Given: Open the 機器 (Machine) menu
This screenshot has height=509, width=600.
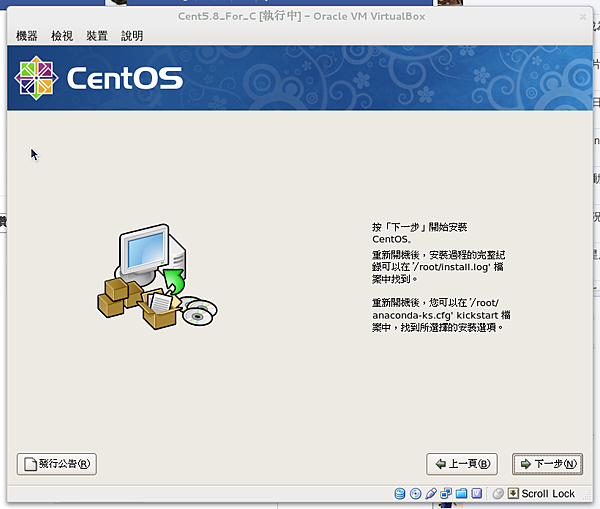Looking at the screenshot, I should pos(27,36).
